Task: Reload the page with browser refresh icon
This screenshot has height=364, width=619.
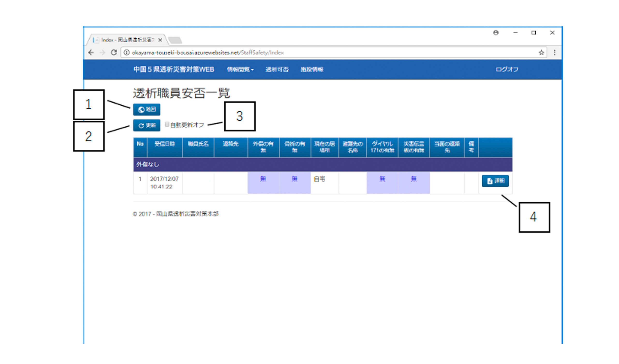Action: point(113,52)
